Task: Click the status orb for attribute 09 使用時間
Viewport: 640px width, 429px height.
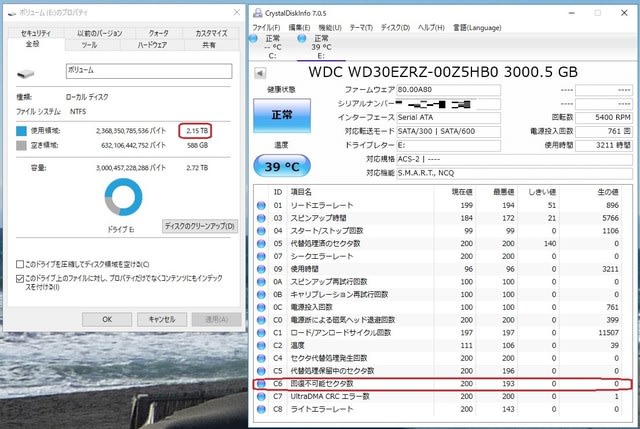Action: [x=261, y=269]
